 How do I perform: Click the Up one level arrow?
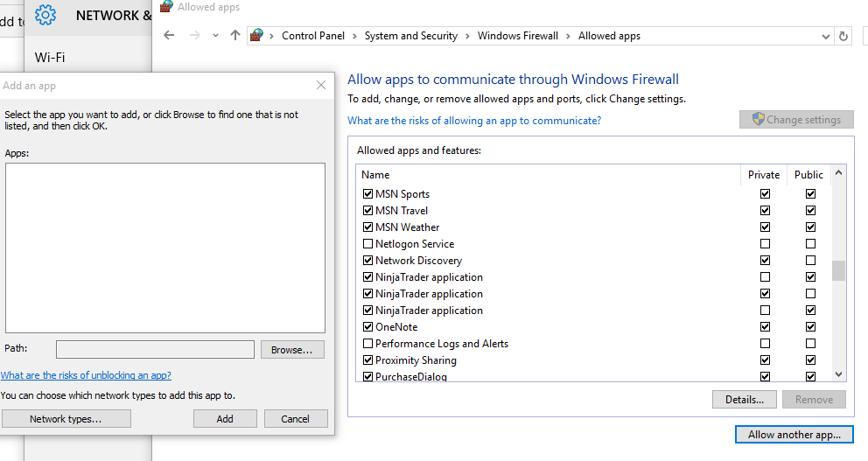click(234, 36)
